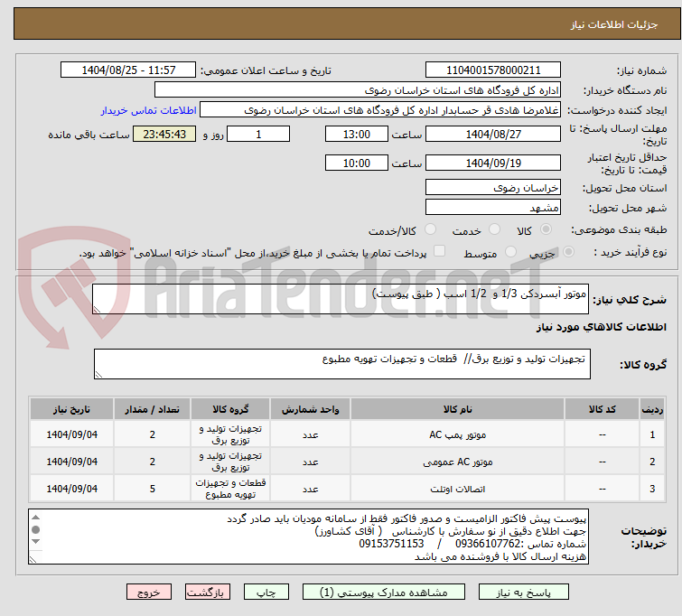This screenshot has width=682, height=616.
Task: Click the price validity date 1404/09/19
Action: (x=493, y=163)
